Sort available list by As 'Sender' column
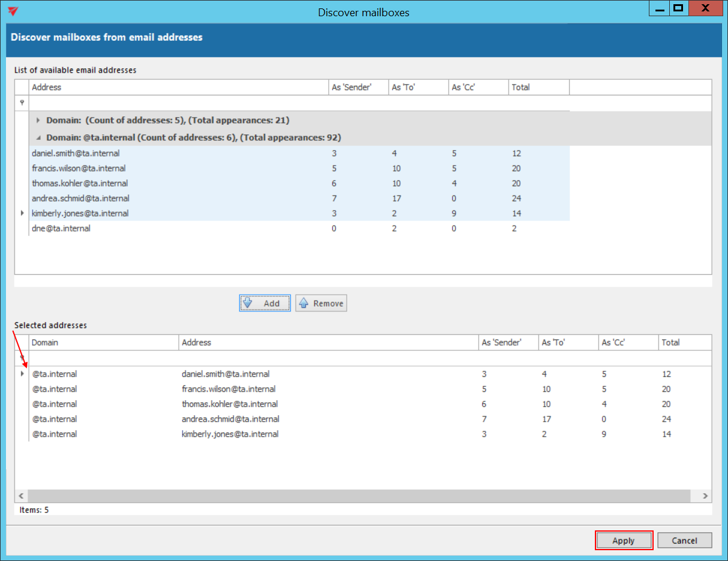This screenshot has width=728, height=561. point(358,87)
